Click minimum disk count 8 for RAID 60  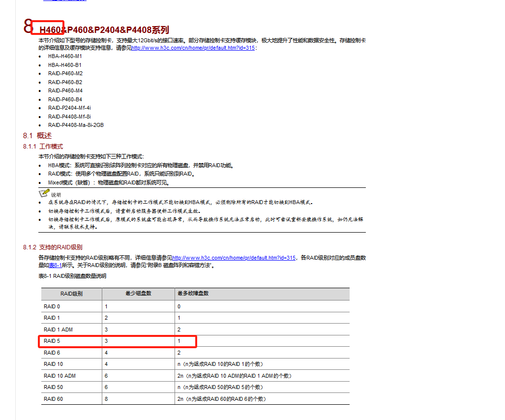(x=139, y=399)
